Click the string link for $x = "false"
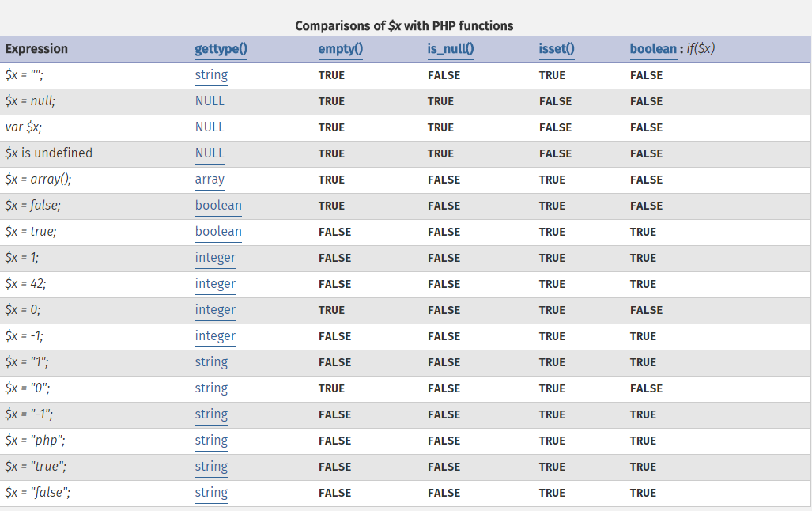Image resolution: width=812 pixels, height=511 pixels. coord(211,493)
